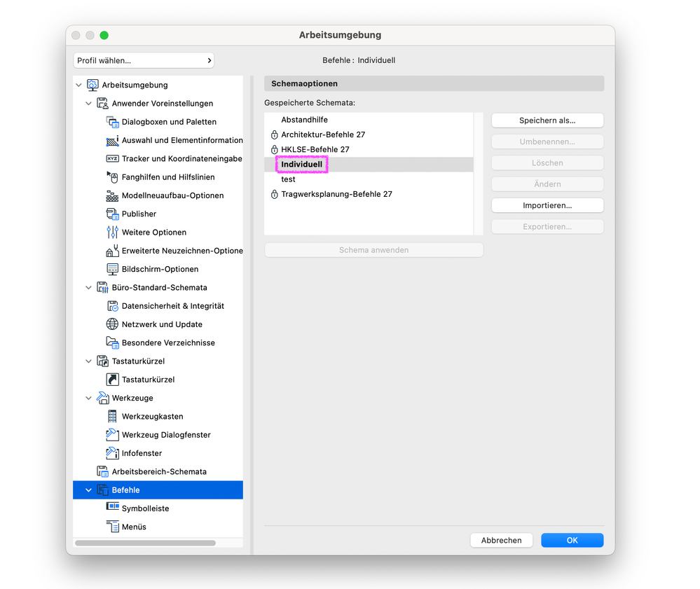The height and width of the screenshot is (589, 700).
Task: Click the Werkzeuge hammer icon
Action: [103, 398]
